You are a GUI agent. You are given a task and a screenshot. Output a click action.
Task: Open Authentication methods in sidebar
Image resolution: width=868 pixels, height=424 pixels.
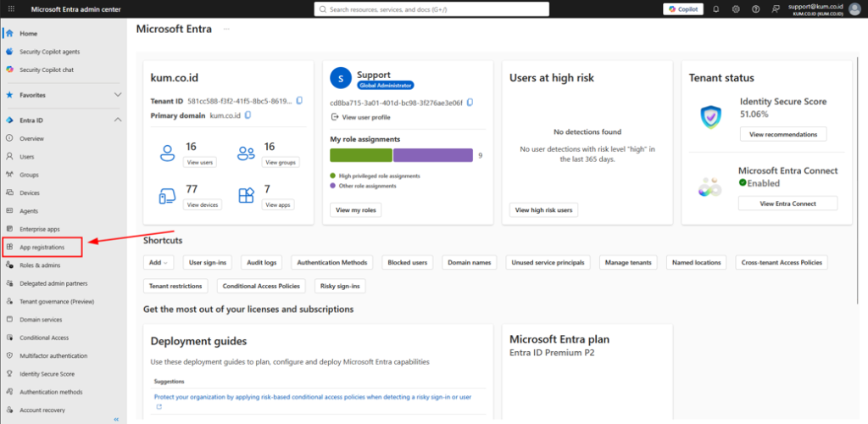click(x=51, y=392)
